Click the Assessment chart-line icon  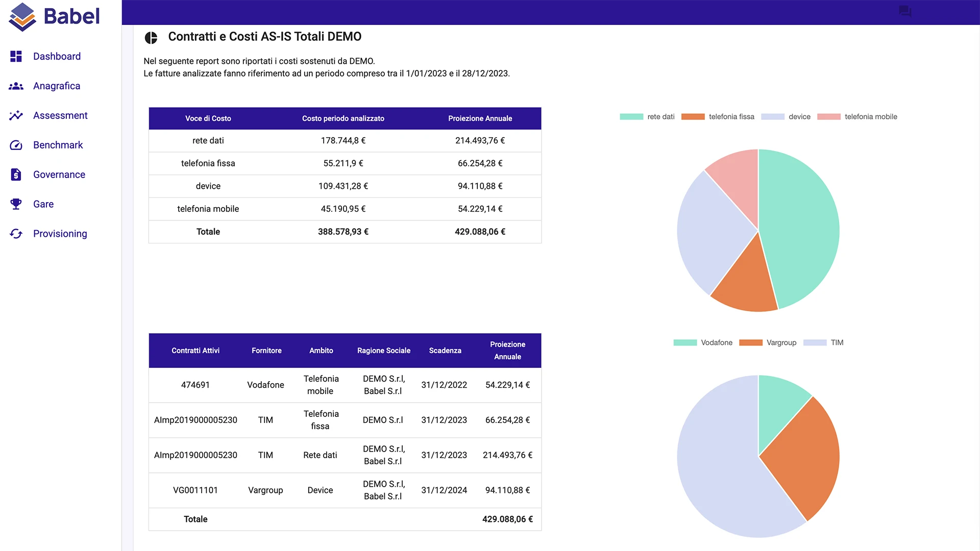point(16,115)
